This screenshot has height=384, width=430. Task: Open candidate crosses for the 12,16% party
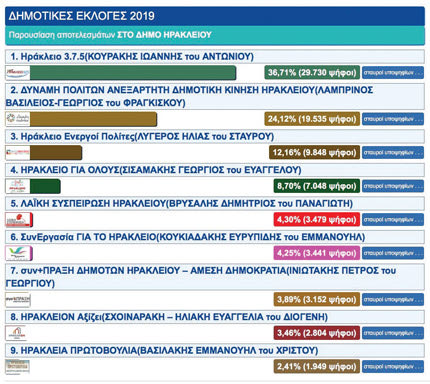(x=393, y=152)
